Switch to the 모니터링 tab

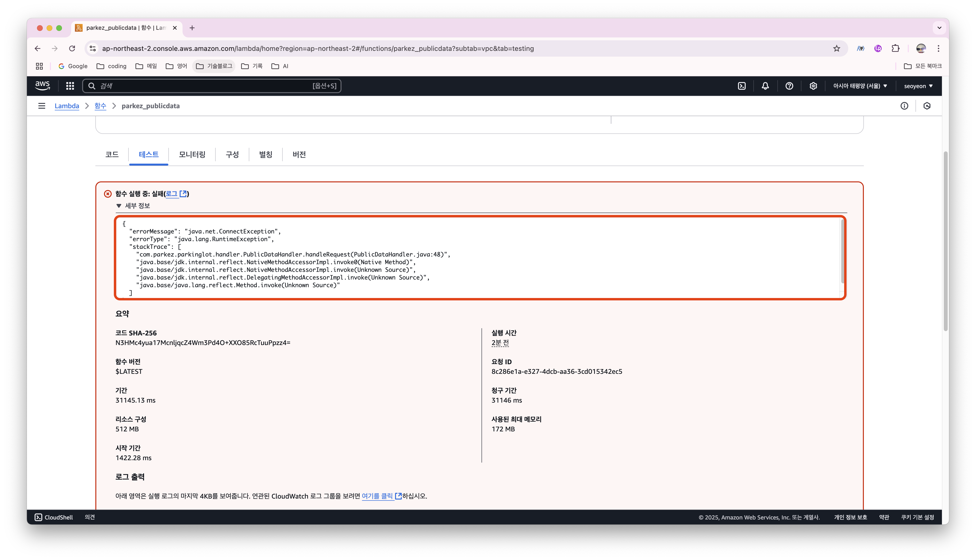[x=192, y=154]
